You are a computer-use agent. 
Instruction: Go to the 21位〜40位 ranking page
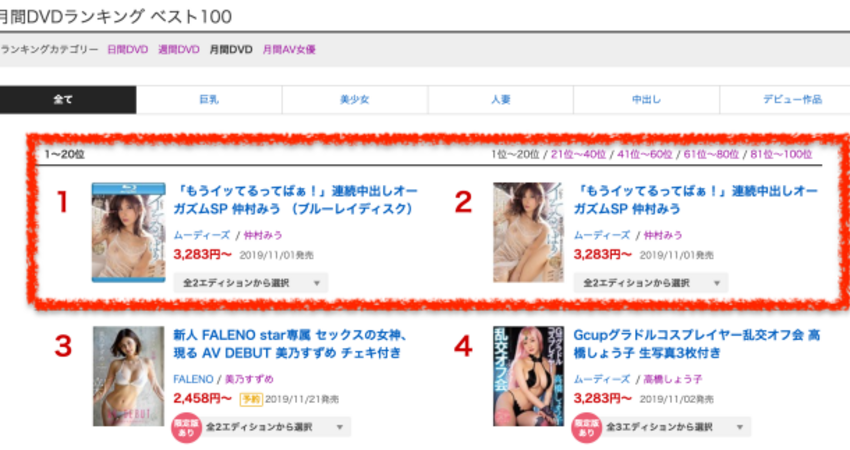click(578, 155)
